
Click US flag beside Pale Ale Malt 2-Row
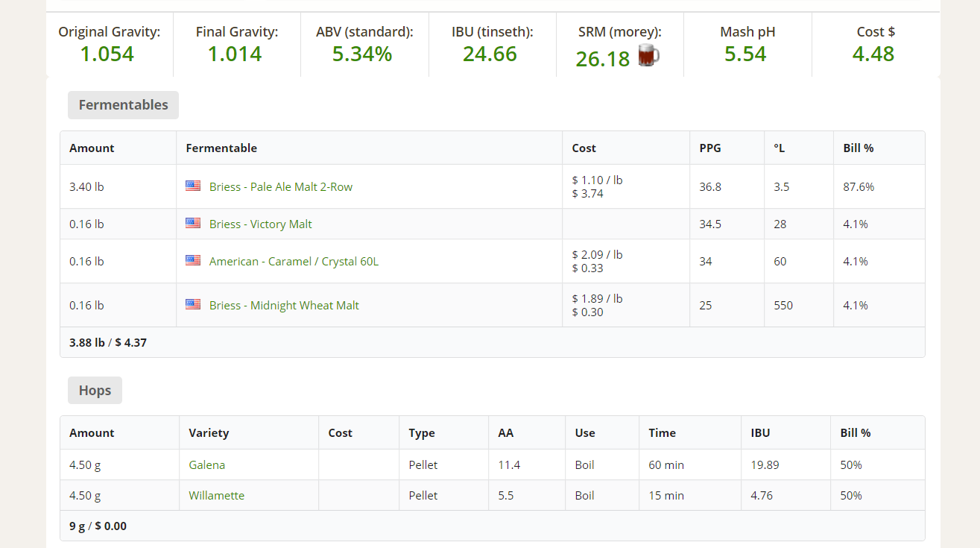[193, 186]
